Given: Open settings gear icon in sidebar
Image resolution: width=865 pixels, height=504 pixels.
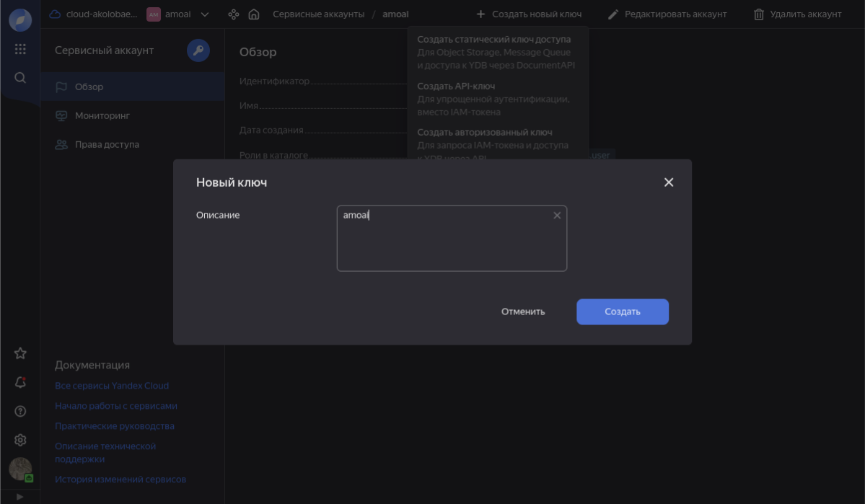Looking at the screenshot, I should [20, 440].
